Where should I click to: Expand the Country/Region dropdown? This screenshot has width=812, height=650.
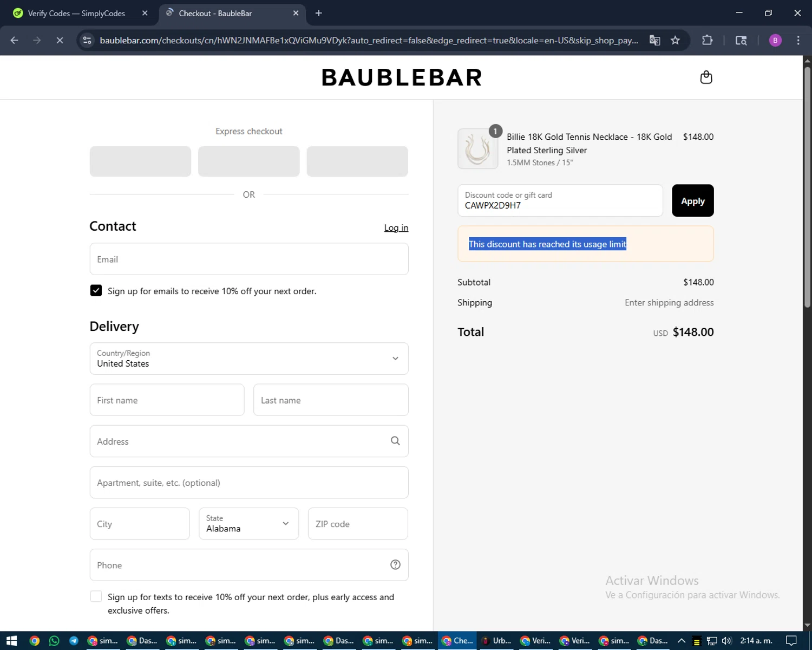(249, 359)
